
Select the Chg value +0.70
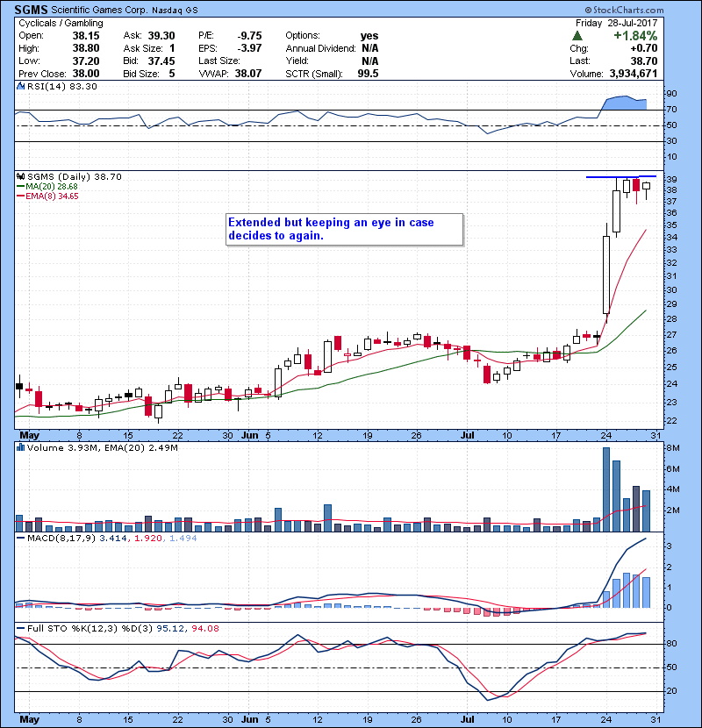[x=644, y=48]
